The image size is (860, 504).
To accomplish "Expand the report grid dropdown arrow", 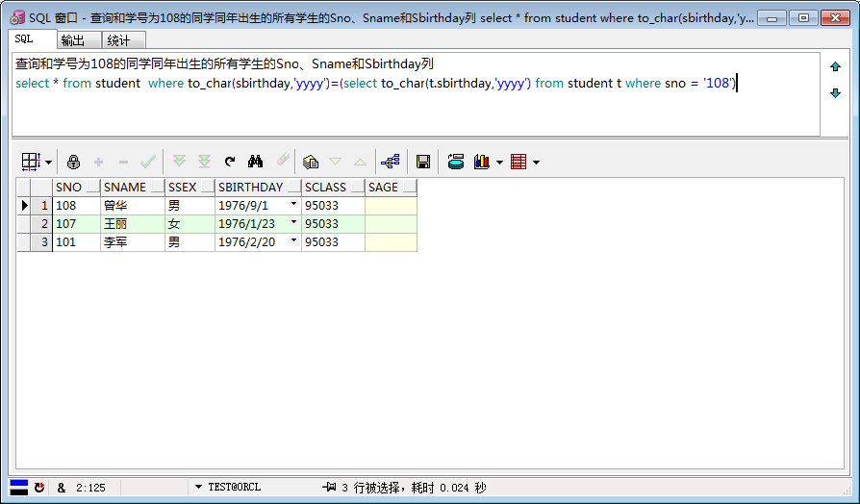I will 537,163.
